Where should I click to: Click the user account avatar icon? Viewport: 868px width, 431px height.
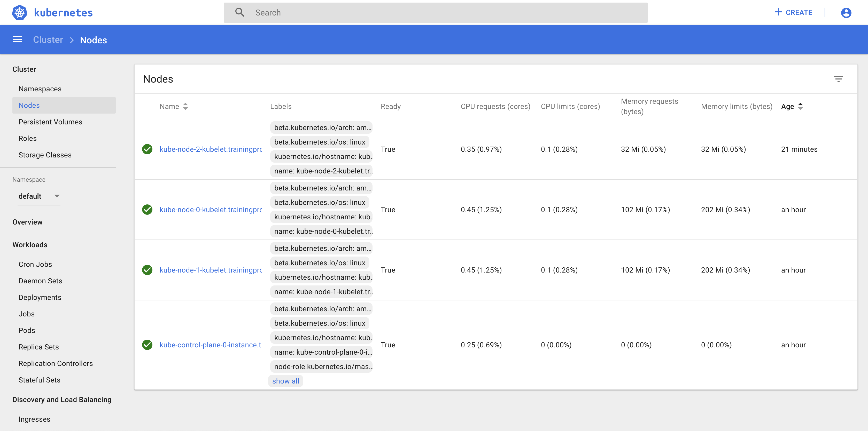click(x=846, y=13)
